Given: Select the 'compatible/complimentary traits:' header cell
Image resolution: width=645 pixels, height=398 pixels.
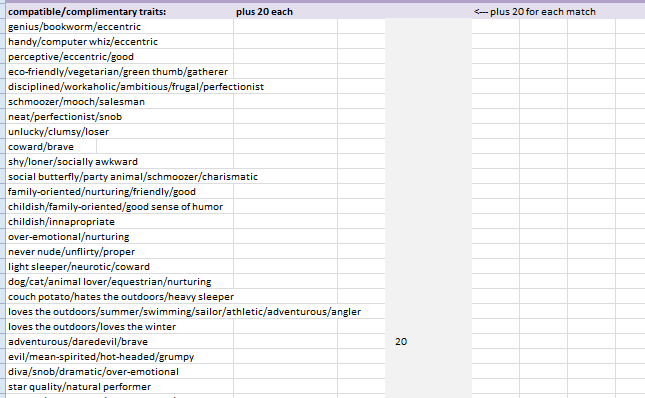Looking at the screenshot, I should [x=87, y=12].
